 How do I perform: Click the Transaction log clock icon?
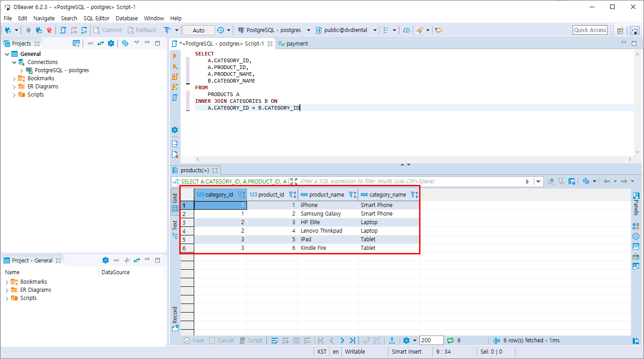point(220,30)
